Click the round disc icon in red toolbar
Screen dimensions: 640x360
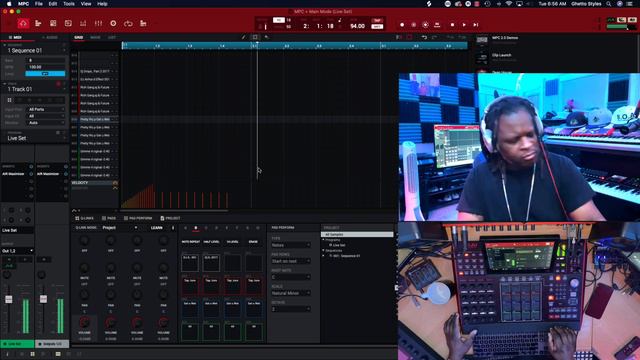[x=113, y=24]
